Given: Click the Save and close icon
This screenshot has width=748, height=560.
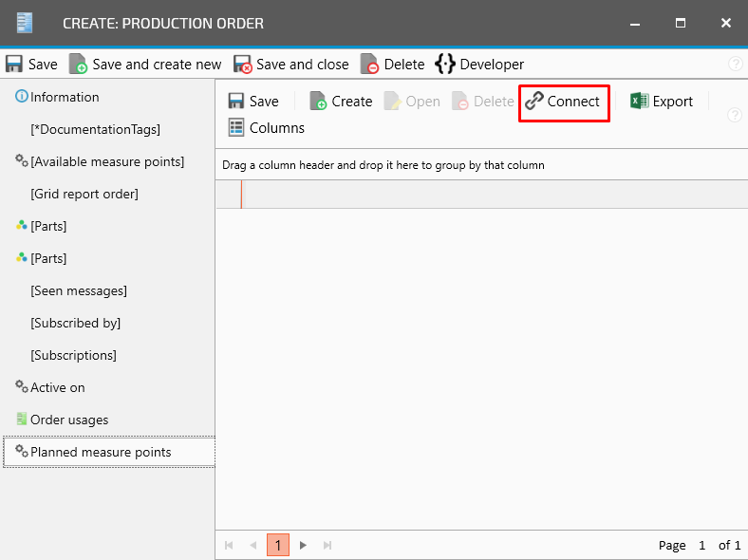Looking at the screenshot, I should pyautogui.click(x=243, y=65).
